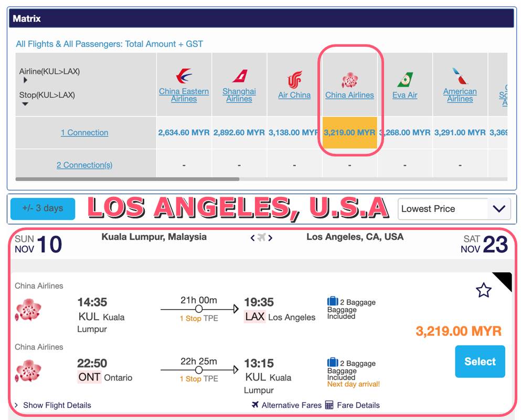Open Air China link
This screenshot has height=420, width=521.
pyautogui.click(x=294, y=95)
